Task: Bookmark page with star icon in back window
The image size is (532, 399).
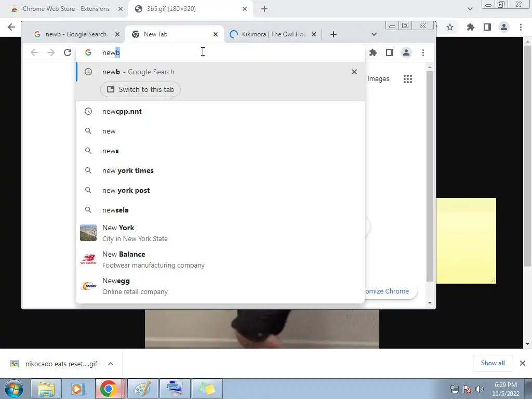Action: (x=450, y=27)
